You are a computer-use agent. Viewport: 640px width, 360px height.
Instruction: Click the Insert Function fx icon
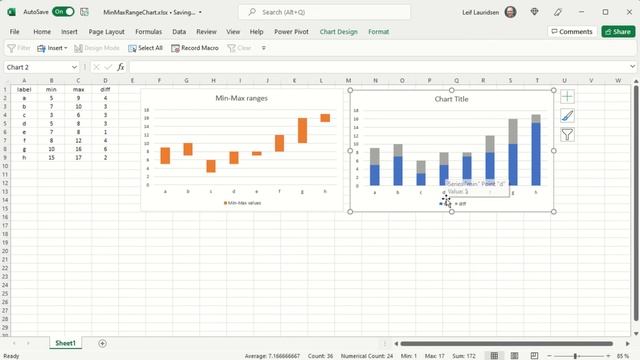pyautogui.click(x=121, y=67)
